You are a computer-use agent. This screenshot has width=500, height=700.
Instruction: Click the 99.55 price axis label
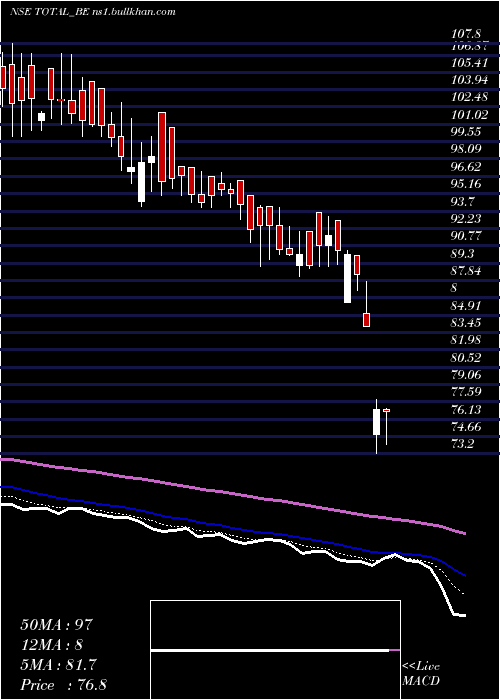[466, 132]
